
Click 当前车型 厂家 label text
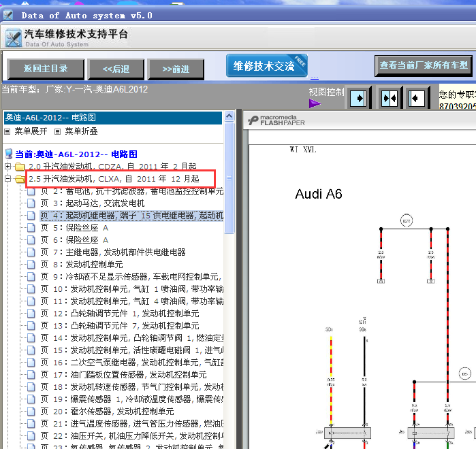coord(75,90)
